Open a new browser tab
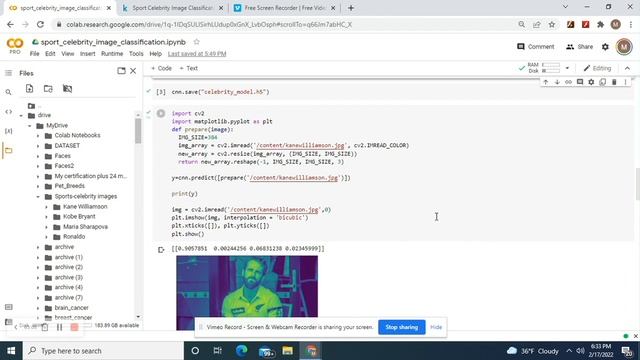Screen dimensions: 640x360 pyautogui.click(x=351, y=8)
